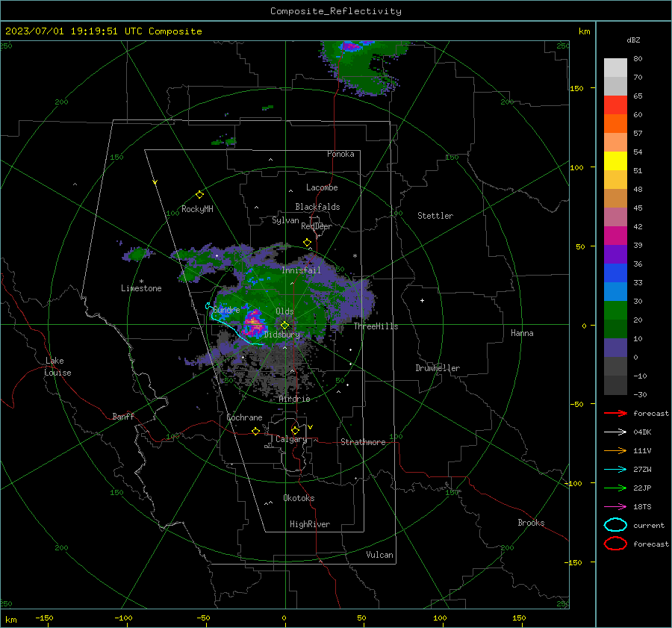Click the Banff label
Image resolution: width=672 pixels, height=628 pixels.
pos(123,416)
